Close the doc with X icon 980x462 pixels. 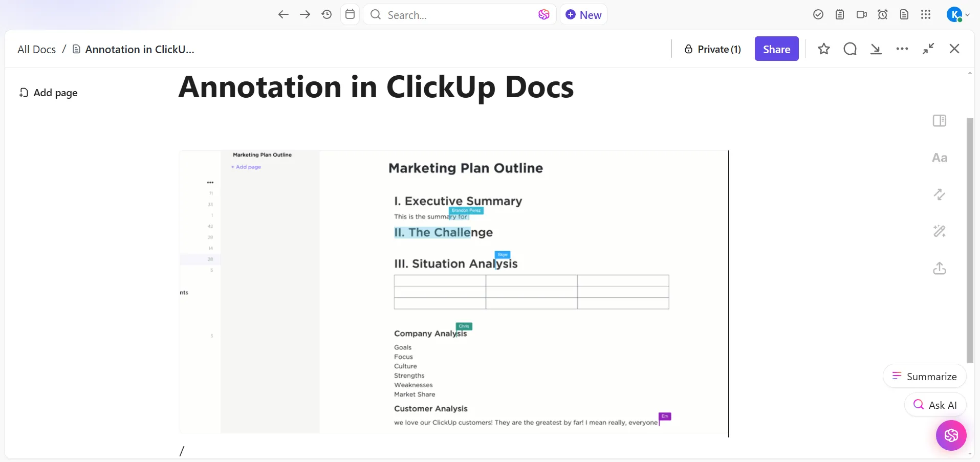click(x=954, y=49)
